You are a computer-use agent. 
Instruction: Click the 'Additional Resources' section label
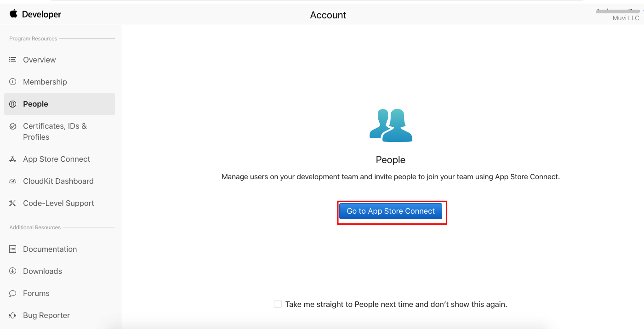click(x=35, y=227)
